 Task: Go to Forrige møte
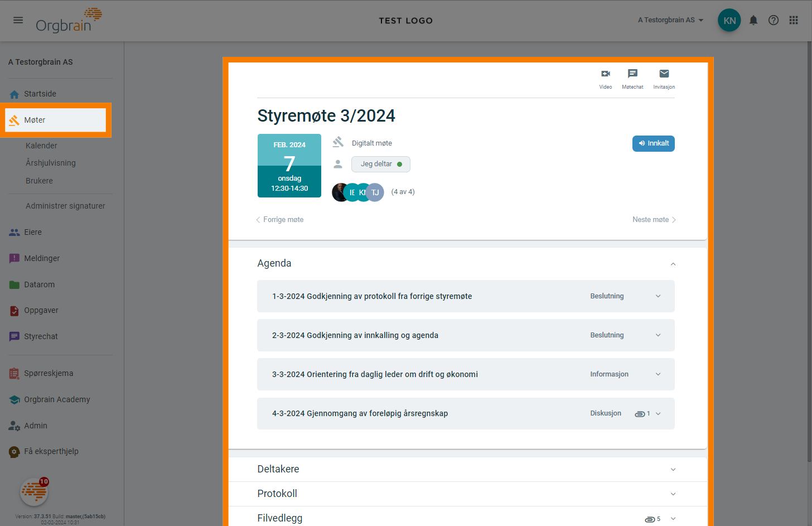[x=280, y=220]
